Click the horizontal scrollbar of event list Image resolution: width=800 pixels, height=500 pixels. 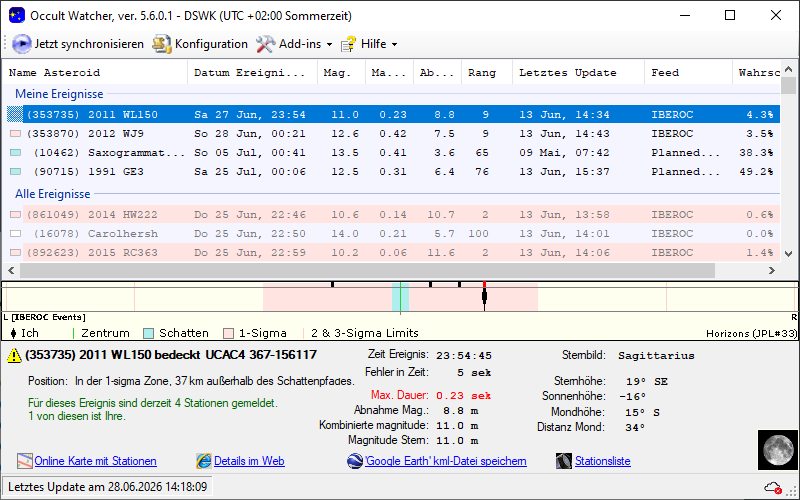(x=367, y=270)
